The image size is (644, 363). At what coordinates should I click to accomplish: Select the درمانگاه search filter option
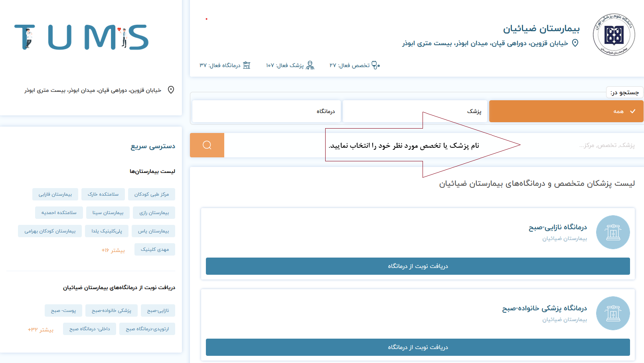267,111
